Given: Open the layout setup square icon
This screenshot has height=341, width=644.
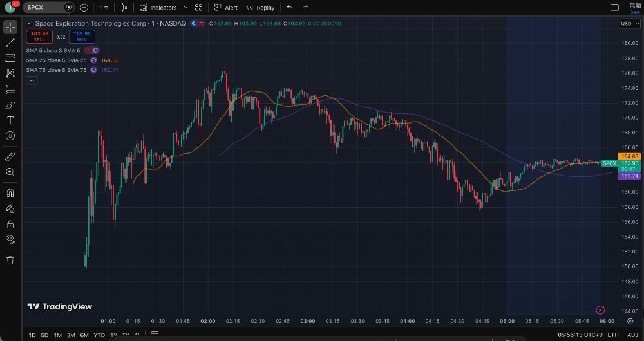Looking at the screenshot, I should [614, 7].
